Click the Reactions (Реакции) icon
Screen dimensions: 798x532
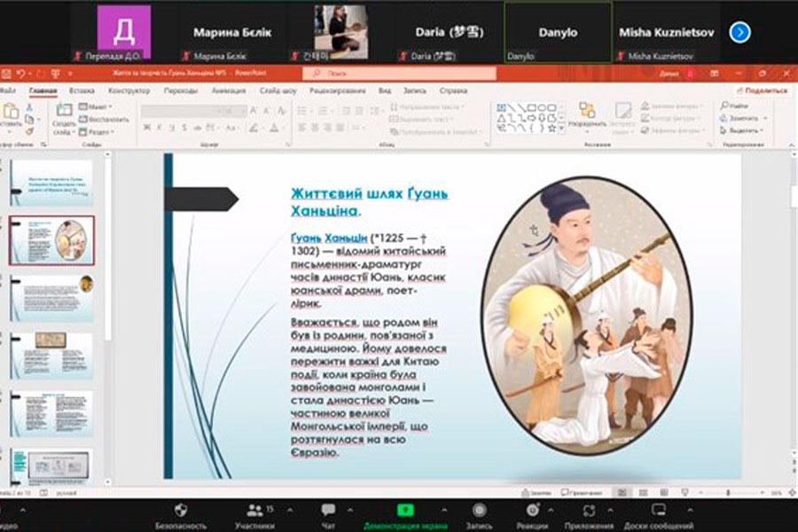(x=533, y=510)
